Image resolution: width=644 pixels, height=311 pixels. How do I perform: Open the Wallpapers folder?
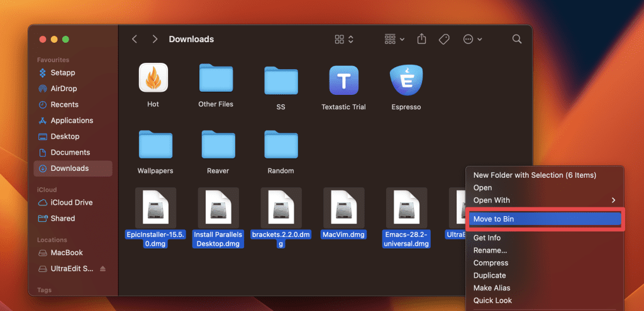tap(155, 146)
